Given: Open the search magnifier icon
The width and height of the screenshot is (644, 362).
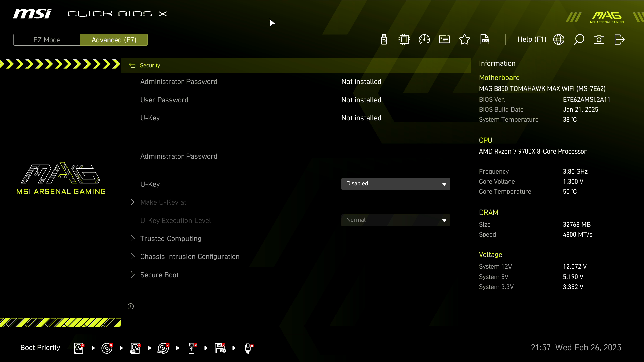Looking at the screenshot, I should (579, 40).
